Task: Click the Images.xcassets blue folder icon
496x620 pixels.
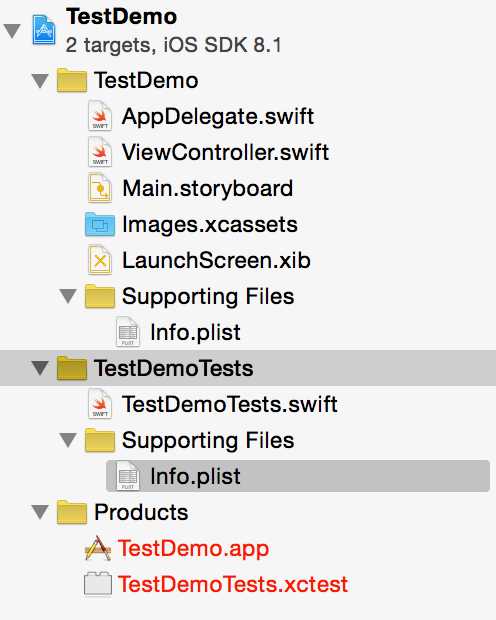Action: [x=100, y=224]
